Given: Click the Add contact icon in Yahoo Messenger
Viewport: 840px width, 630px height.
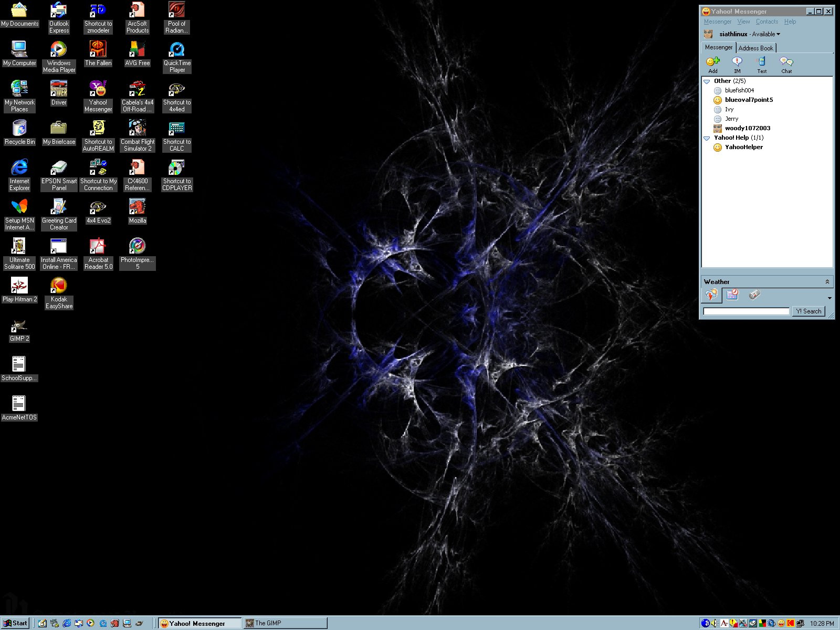Looking at the screenshot, I should coord(712,62).
